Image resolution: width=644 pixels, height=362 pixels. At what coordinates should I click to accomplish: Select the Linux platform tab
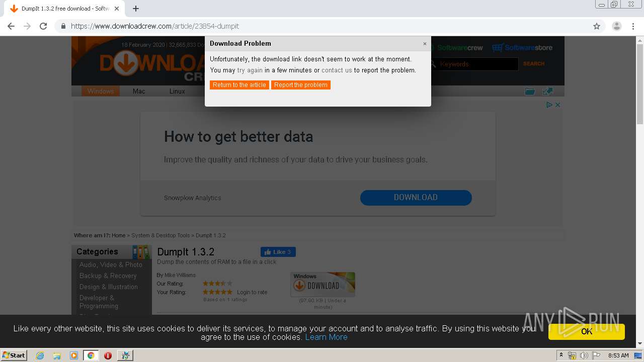tap(177, 91)
